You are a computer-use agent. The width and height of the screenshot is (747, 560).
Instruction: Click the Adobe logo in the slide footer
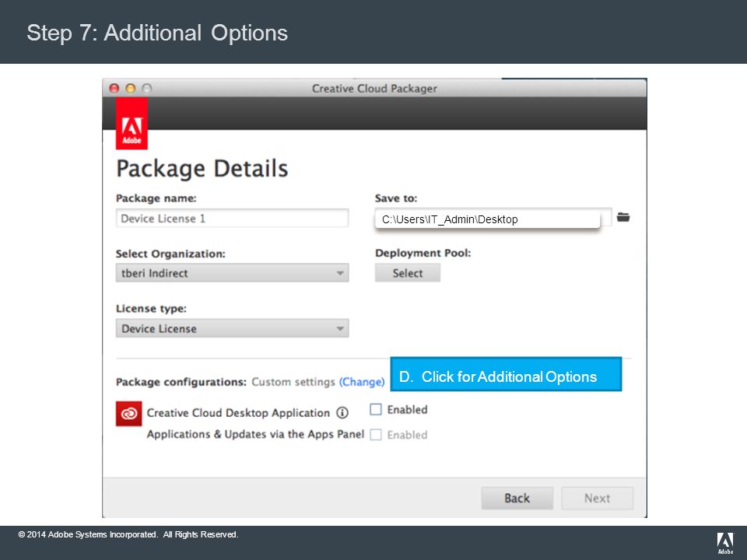click(725, 544)
